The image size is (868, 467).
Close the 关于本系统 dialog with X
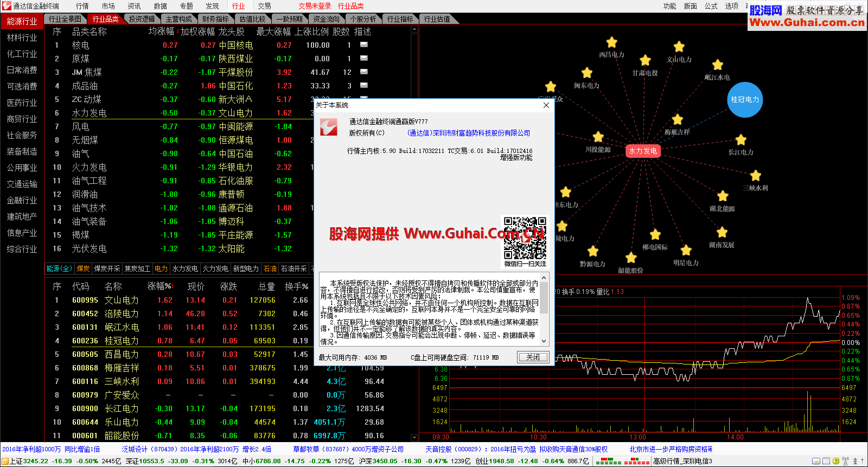point(546,105)
